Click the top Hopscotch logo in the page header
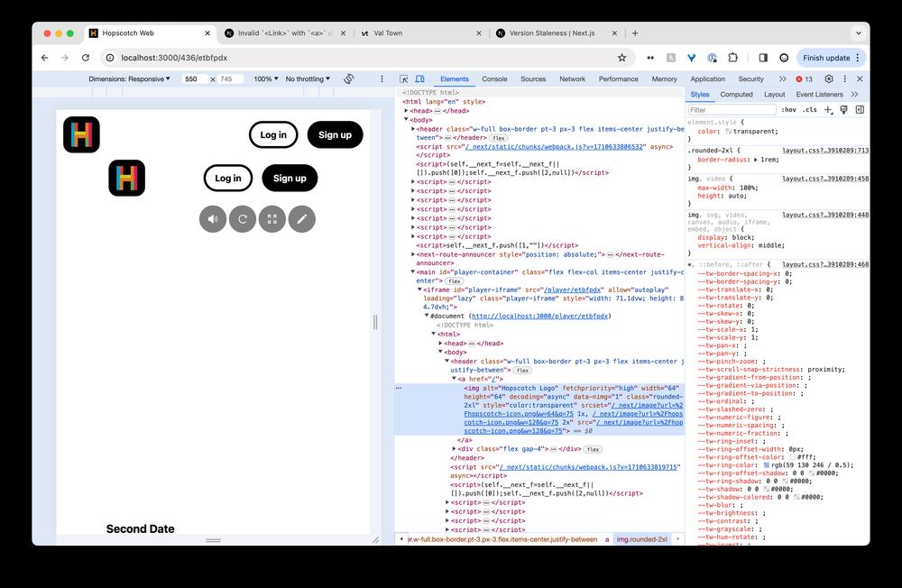Image resolution: width=902 pixels, height=588 pixels. click(x=81, y=134)
